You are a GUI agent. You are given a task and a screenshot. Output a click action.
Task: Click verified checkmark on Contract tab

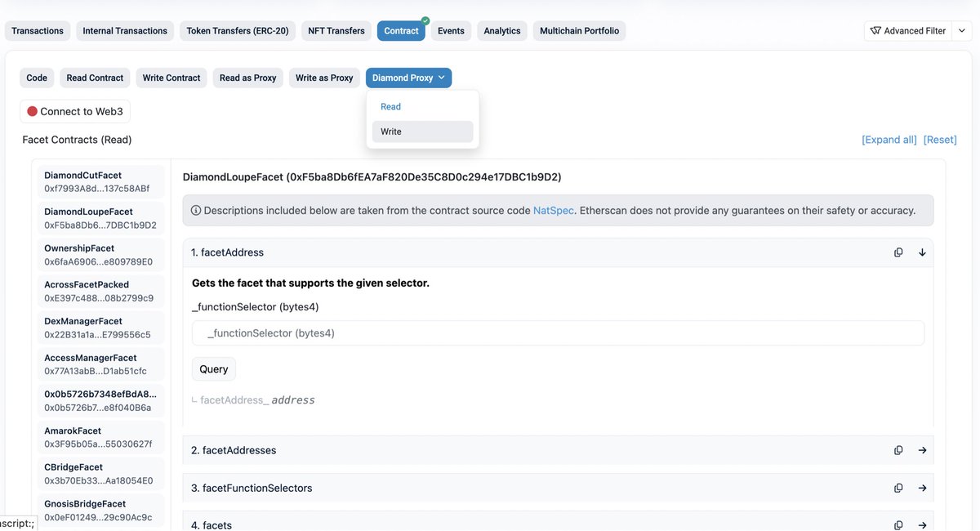click(x=425, y=20)
